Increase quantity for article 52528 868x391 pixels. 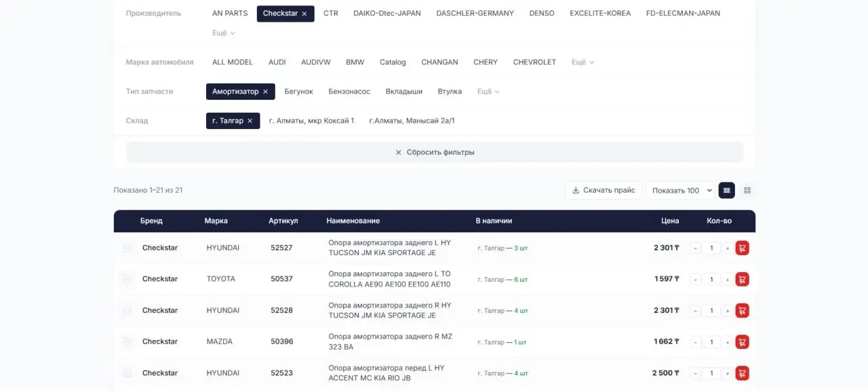728,311
